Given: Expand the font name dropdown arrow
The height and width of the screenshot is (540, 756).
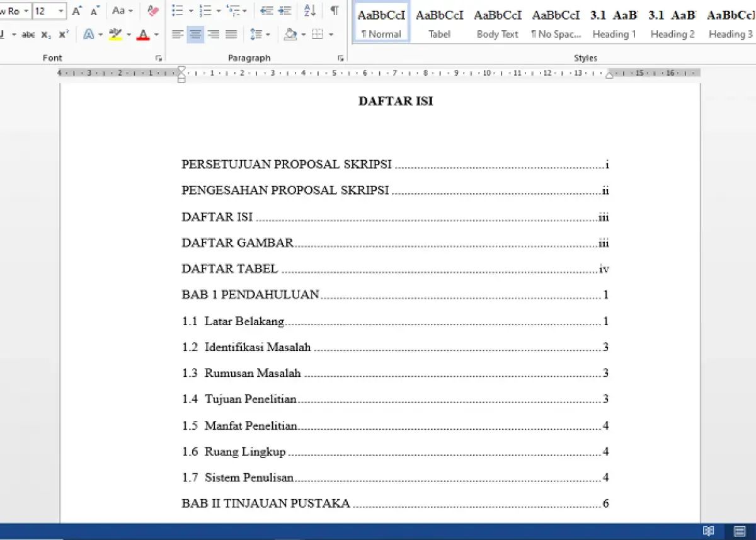Looking at the screenshot, I should (x=26, y=11).
